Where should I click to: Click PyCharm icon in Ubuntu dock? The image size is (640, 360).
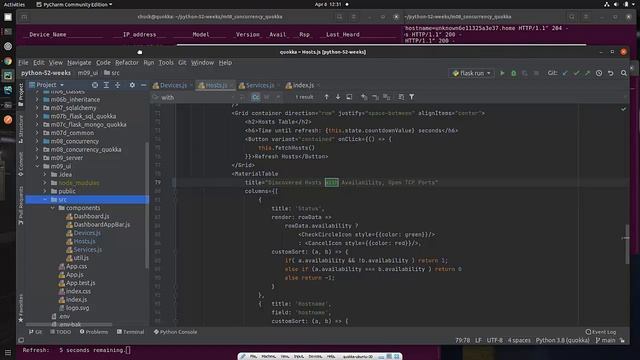(x=8, y=76)
